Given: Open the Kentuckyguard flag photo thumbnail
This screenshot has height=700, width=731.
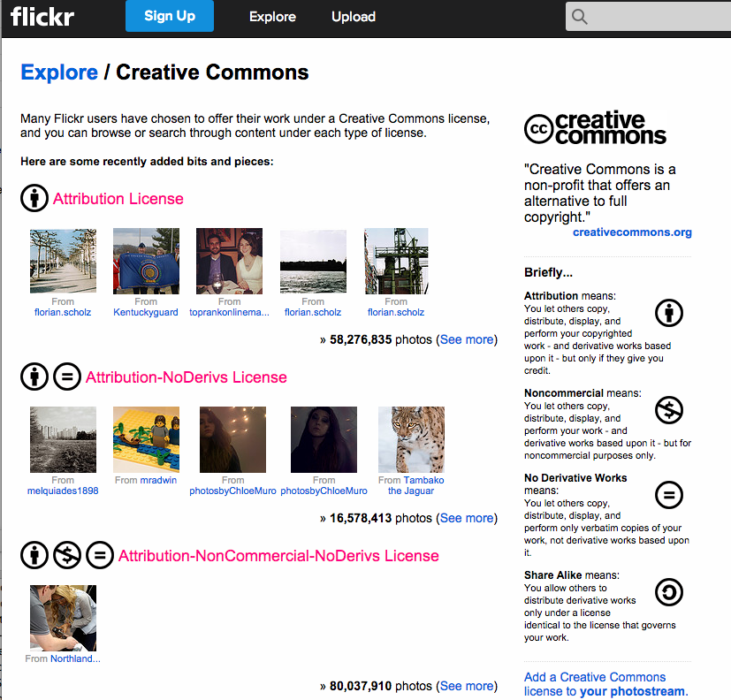Looking at the screenshot, I should coord(146,261).
